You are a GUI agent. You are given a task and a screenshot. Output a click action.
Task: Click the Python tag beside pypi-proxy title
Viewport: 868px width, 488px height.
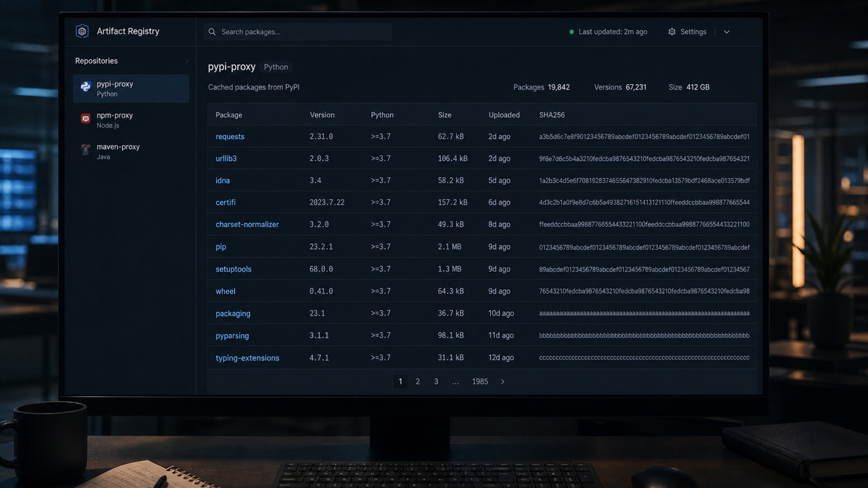click(276, 67)
